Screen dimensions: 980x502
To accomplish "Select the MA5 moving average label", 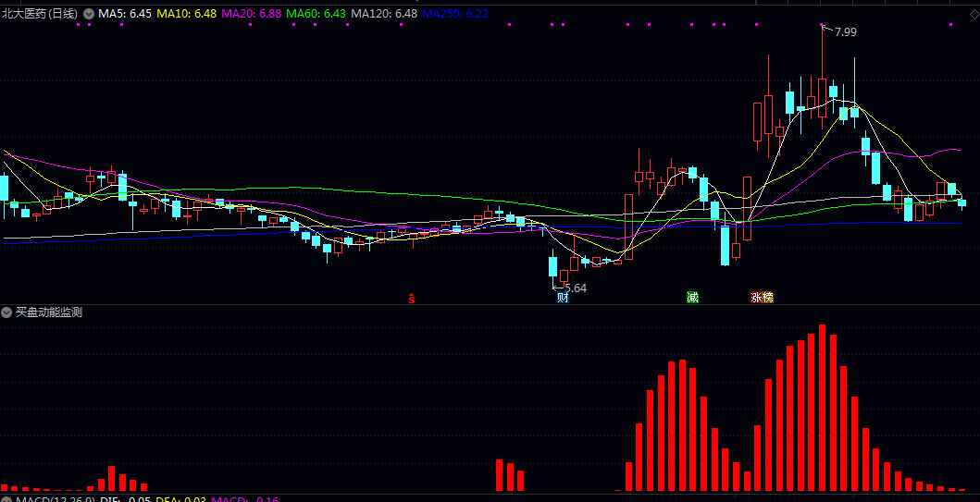I will tap(125, 14).
